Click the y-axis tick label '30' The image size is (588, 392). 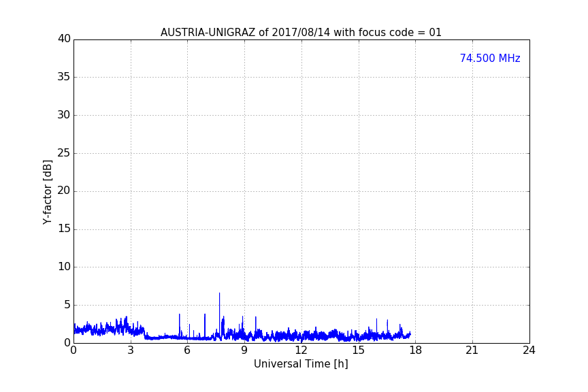tap(64, 115)
